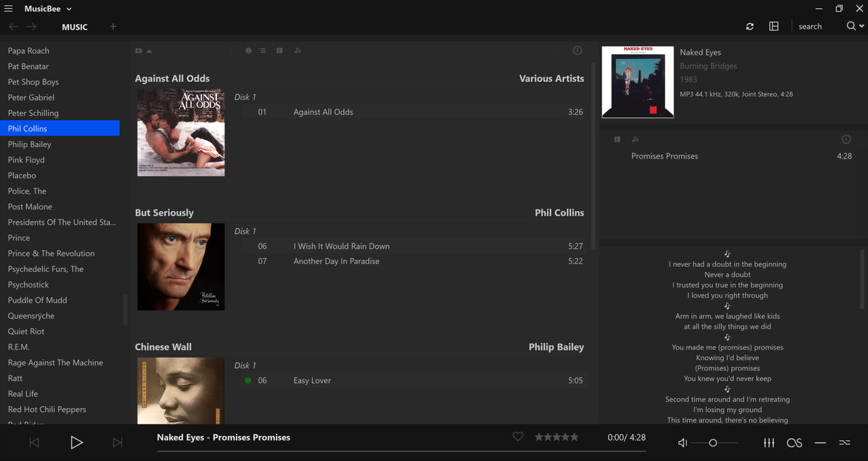Click the playback progress bar
Image resolution: width=868 pixels, height=461 pixels.
[401, 451]
